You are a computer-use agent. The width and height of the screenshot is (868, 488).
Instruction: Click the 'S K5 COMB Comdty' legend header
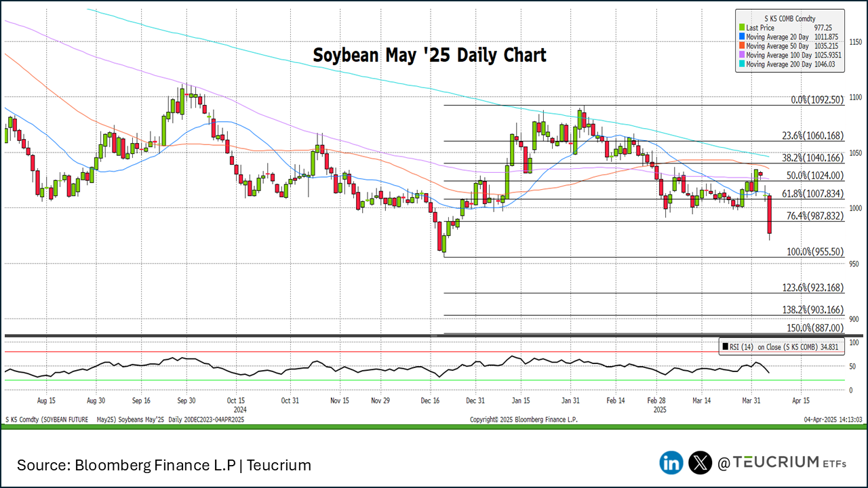point(791,18)
